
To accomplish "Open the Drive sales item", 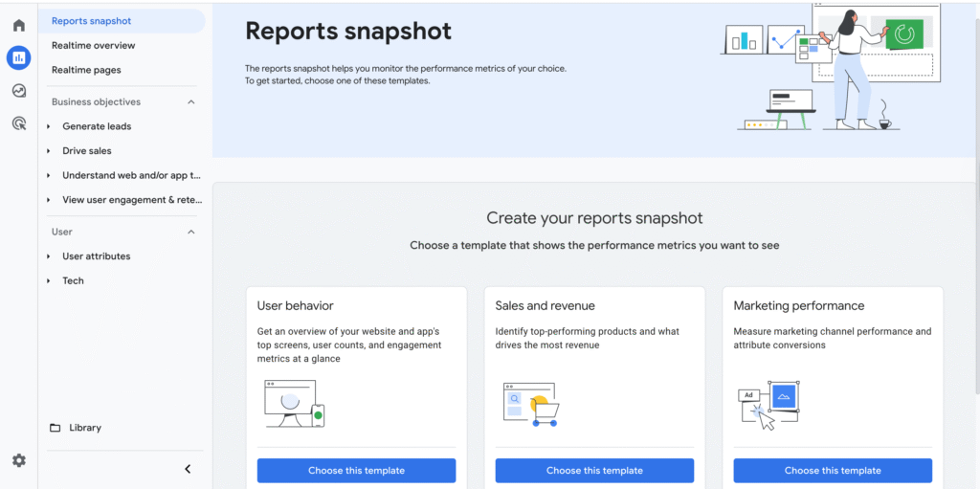I will 87,150.
